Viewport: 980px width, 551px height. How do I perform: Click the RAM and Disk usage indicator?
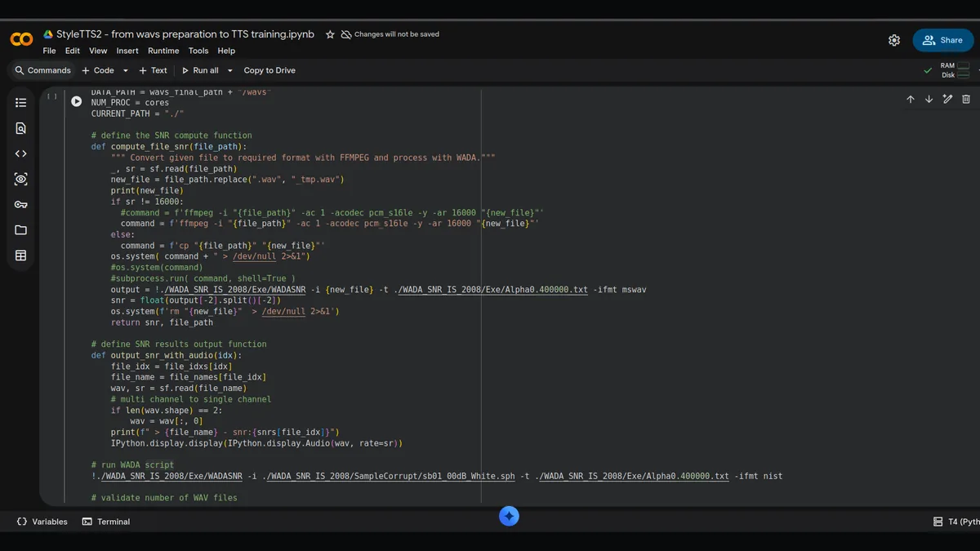coord(955,70)
